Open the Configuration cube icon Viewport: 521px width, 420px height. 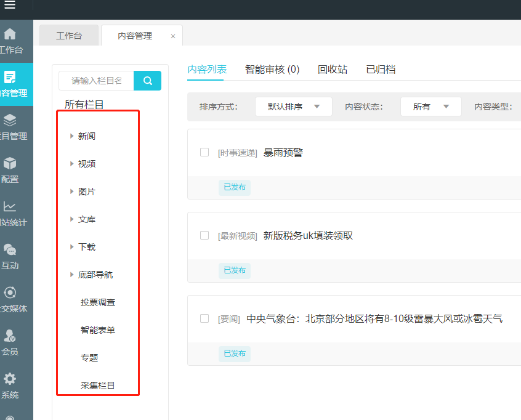point(10,164)
